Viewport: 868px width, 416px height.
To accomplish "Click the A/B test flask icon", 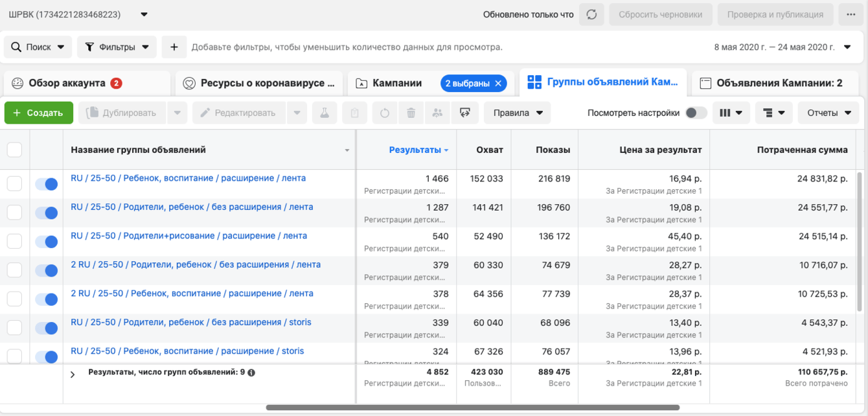I will coord(325,113).
